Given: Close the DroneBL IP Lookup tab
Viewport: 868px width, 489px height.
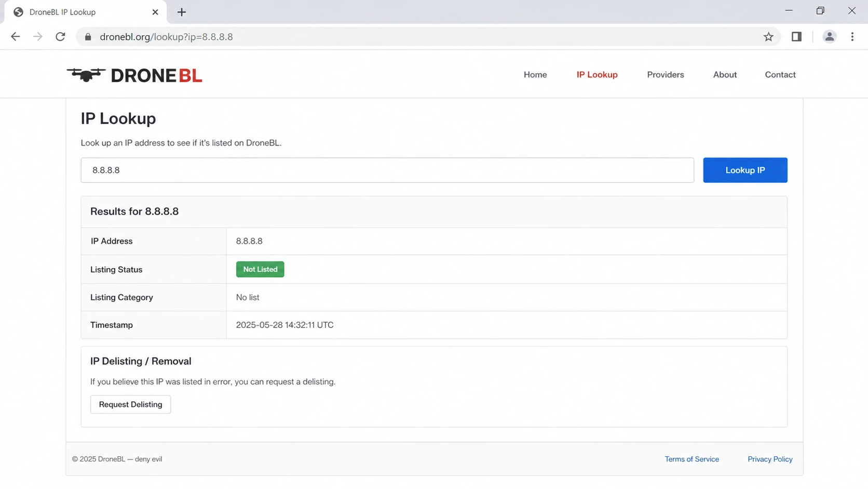Looking at the screenshot, I should (x=155, y=12).
